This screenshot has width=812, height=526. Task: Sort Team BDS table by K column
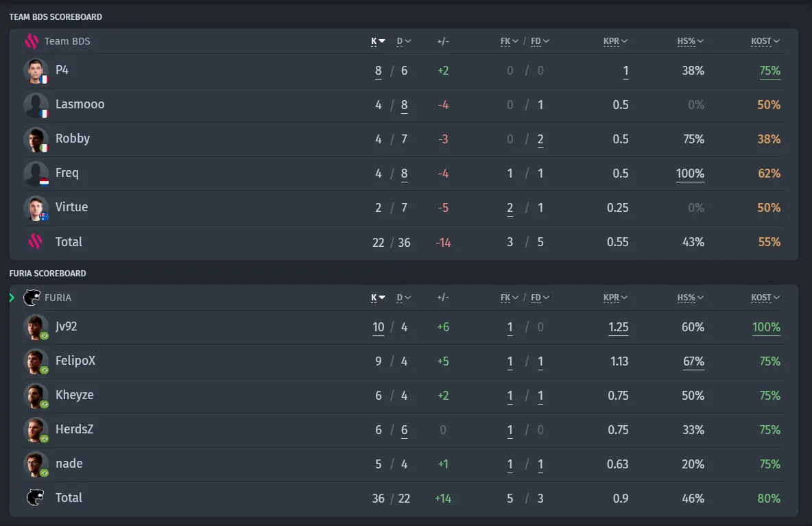point(378,41)
